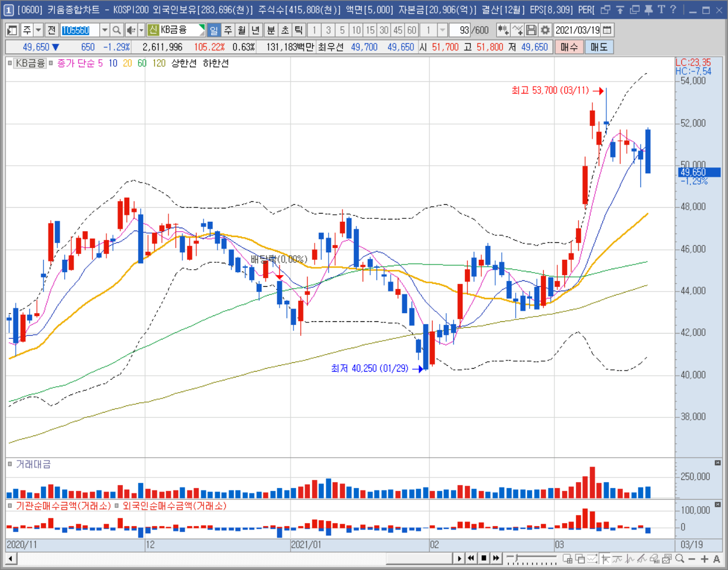The image size is (728, 570).
Task: Select the 30 interval preset button
Action: click(384, 30)
